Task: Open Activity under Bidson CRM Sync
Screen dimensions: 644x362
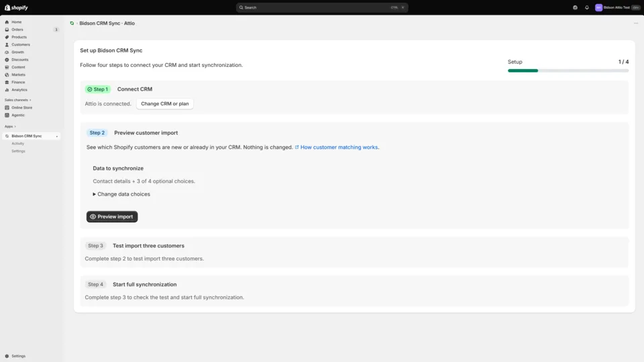Action: click(x=17, y=143)
